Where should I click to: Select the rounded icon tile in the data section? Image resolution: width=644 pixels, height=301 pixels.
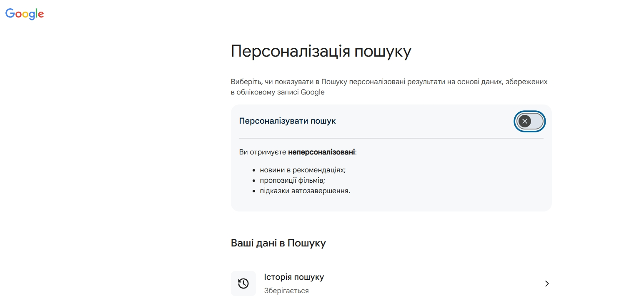243,283
